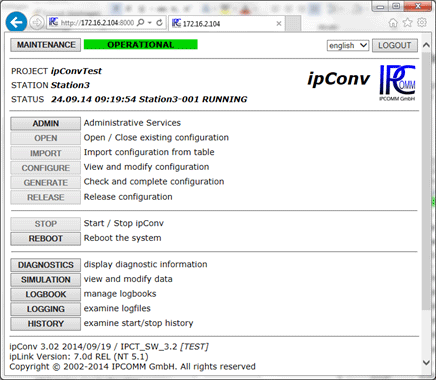Viewport: 436px width, 380px height.
Task: Click 'Start / Stop ipConv' text
Action: point(124,223)
